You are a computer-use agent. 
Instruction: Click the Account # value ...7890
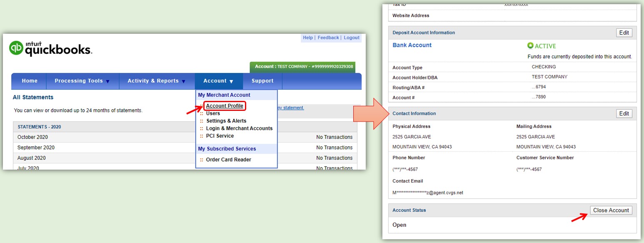click(539, 97)
